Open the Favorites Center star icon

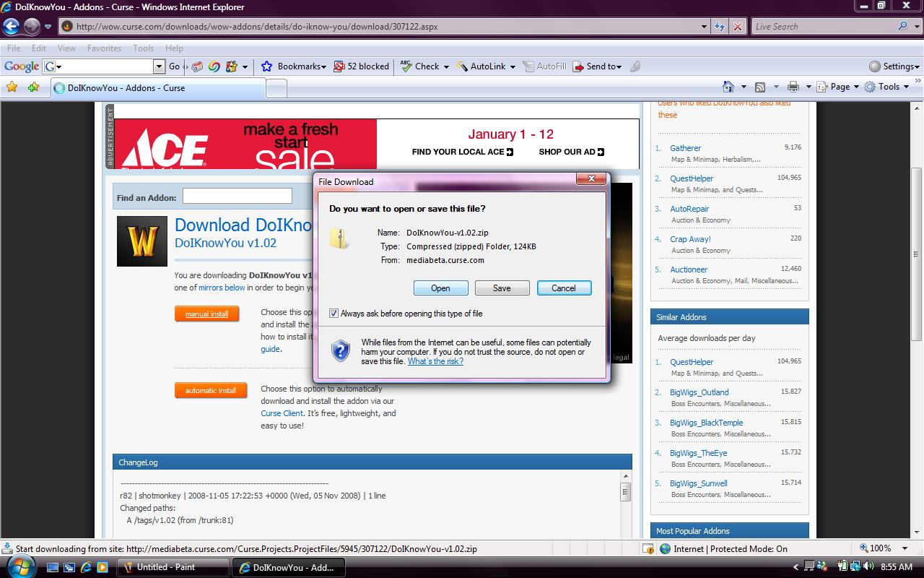[12, 87]
